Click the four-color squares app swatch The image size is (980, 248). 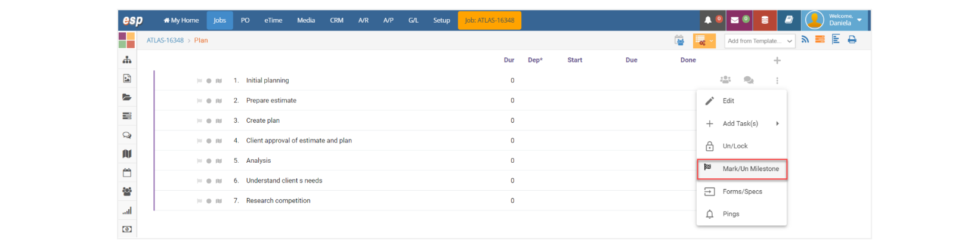[x=126, y=40]
